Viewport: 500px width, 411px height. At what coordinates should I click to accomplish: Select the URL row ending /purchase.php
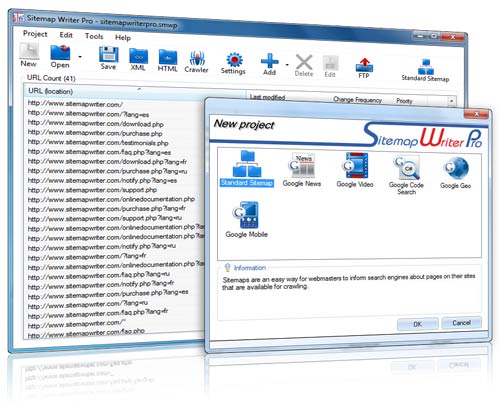pos(95,133)
